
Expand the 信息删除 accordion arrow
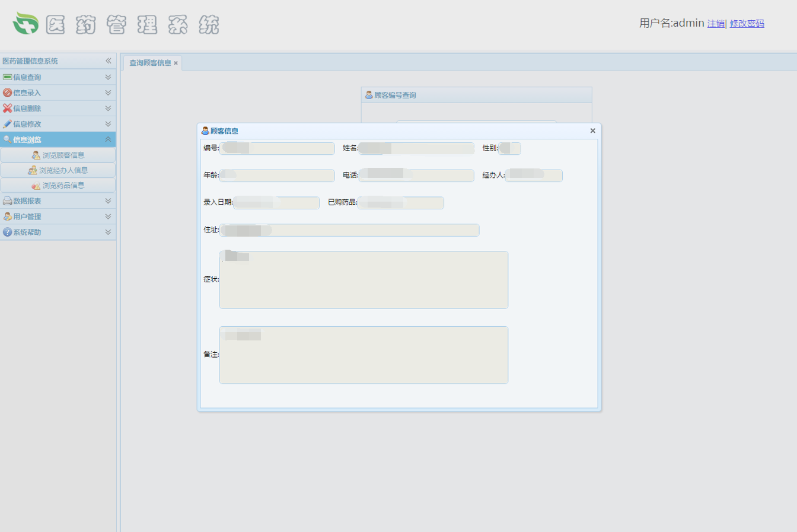[x=108, y=108]
